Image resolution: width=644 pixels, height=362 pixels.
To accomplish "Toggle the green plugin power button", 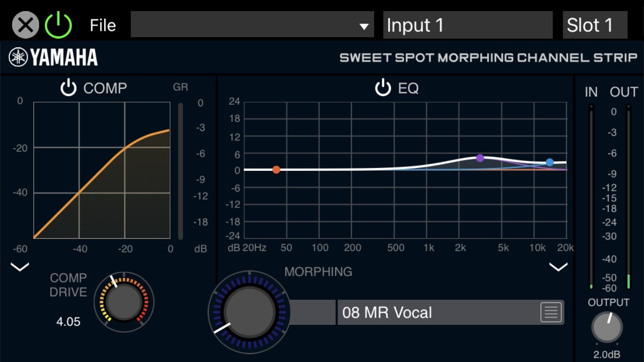I will coord(58,25).
